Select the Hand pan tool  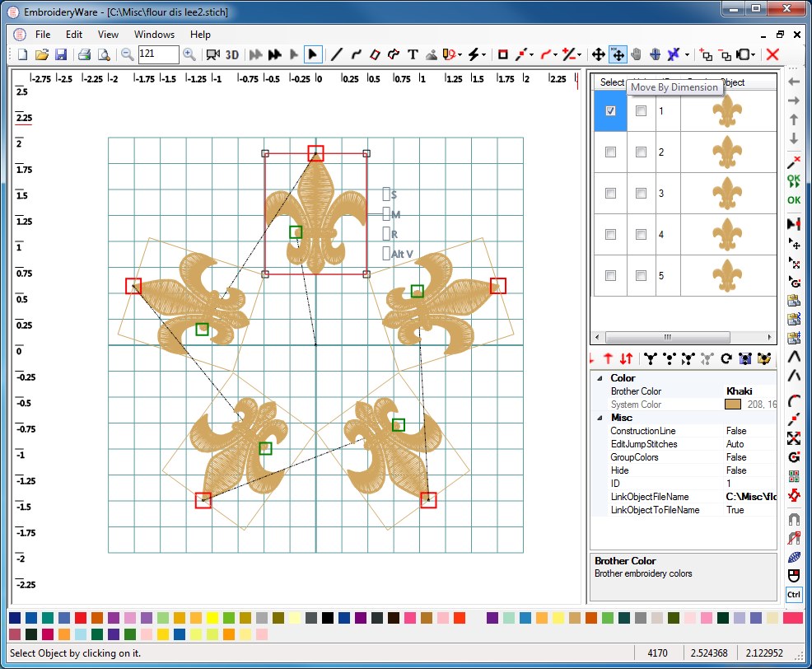[x=637, y=54]
